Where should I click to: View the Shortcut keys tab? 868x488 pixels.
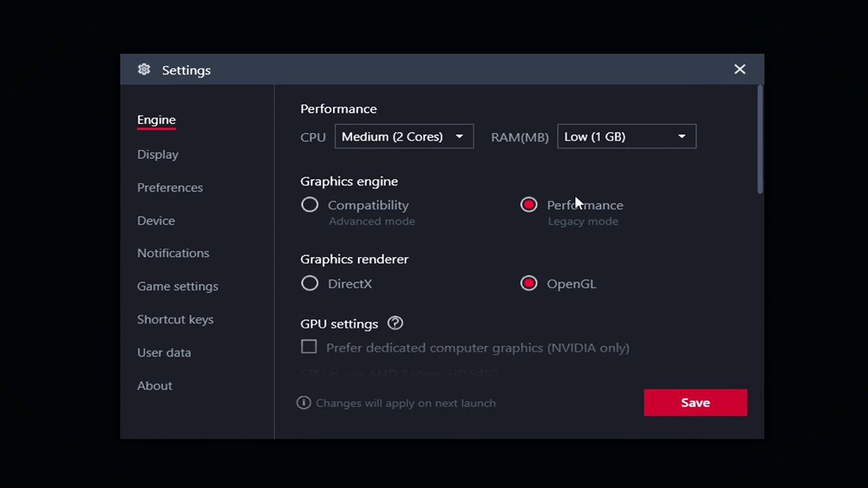(x=176, y=320)
